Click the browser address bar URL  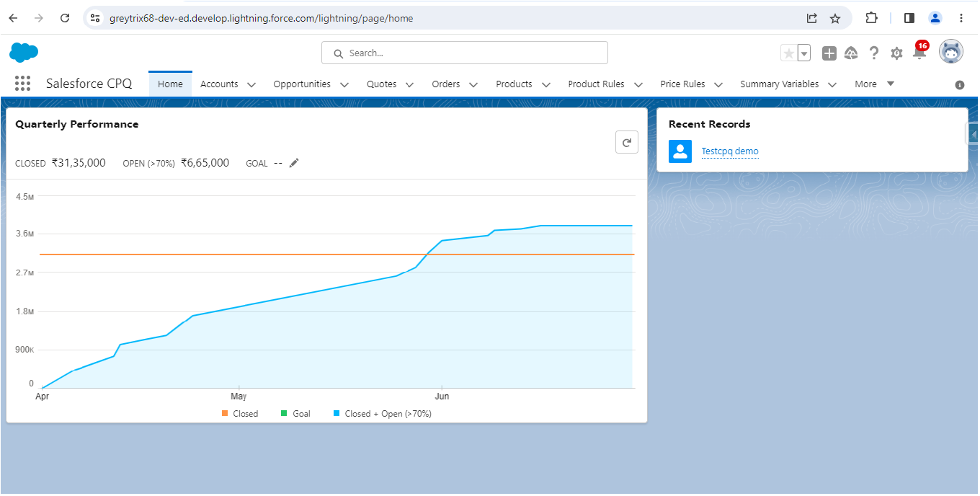(262, 18)
